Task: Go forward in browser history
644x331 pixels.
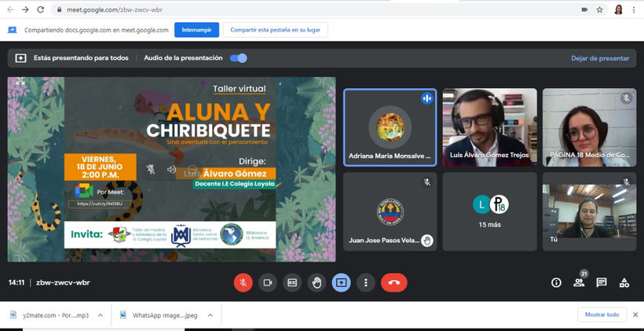Action: coord(25,9)
